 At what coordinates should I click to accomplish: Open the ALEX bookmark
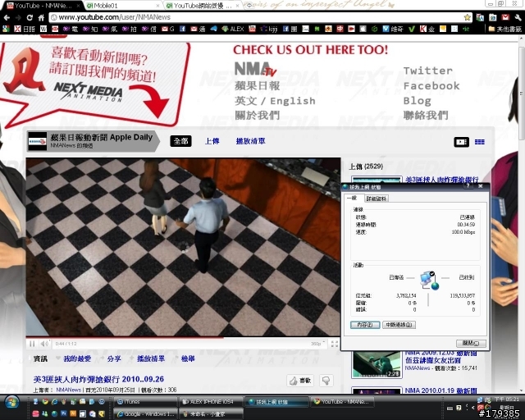(x=233, y=30)
